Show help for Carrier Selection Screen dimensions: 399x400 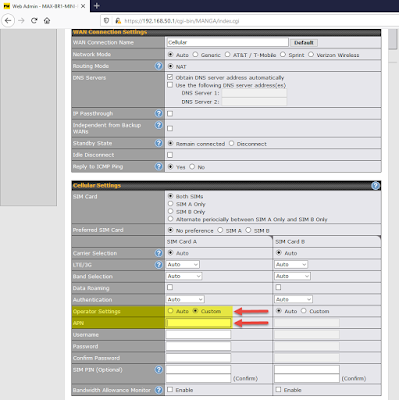click(159, 253)
